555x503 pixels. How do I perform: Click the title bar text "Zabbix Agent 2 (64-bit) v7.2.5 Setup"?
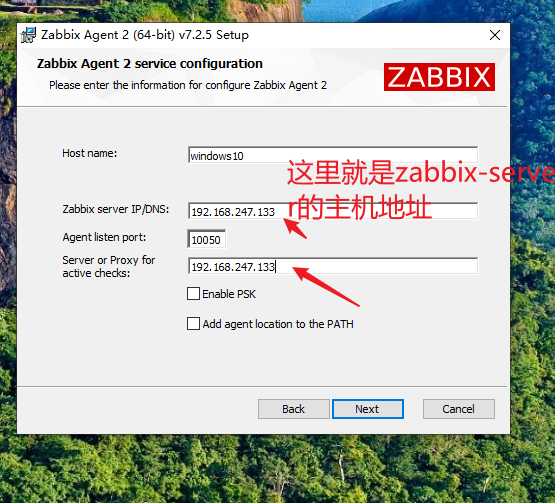[145, 35]
